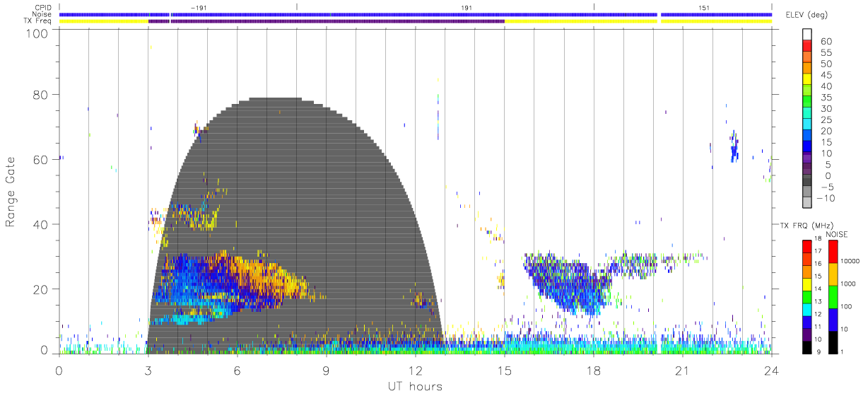This screenshot has width=868, height=401.
Task: Click the purple segment of the TX Freq strip
Action: pos(327,21)
